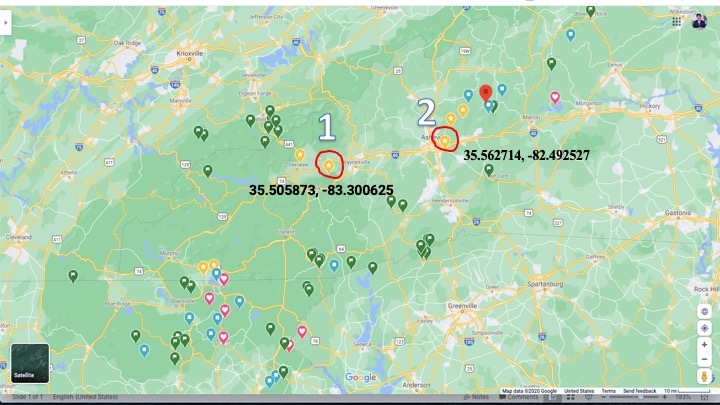Expand the side panel arrow at top-left

[x=6, y=23]
